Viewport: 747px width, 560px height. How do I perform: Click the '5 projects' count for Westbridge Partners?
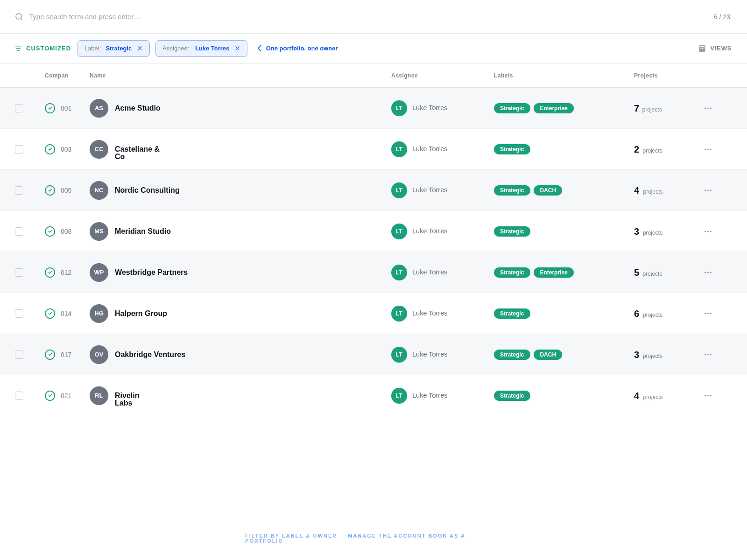tap(648, 273)
